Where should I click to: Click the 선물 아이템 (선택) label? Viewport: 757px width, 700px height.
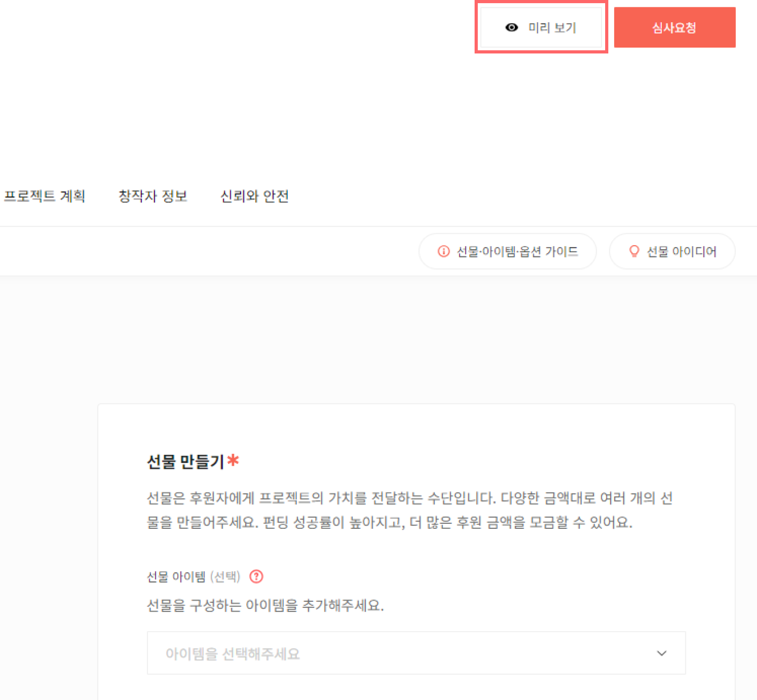click(x=194, y=577)
